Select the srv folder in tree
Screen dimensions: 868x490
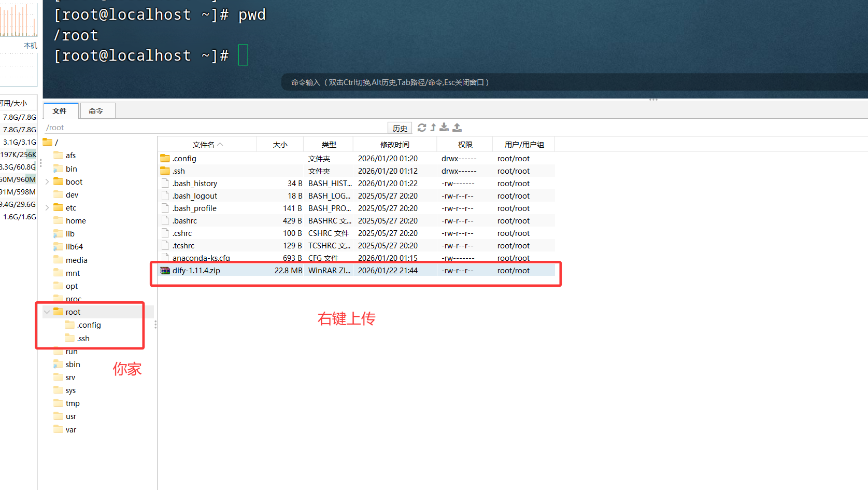tap(65, 377)
